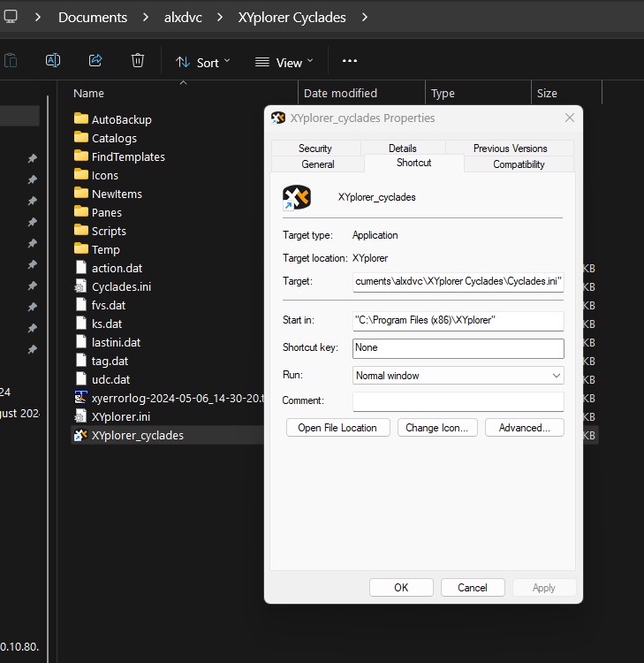Select the Cyclades.ini file icon
Image resolution: width=644 pixels, height=663 pixels.
coord(81,286)
